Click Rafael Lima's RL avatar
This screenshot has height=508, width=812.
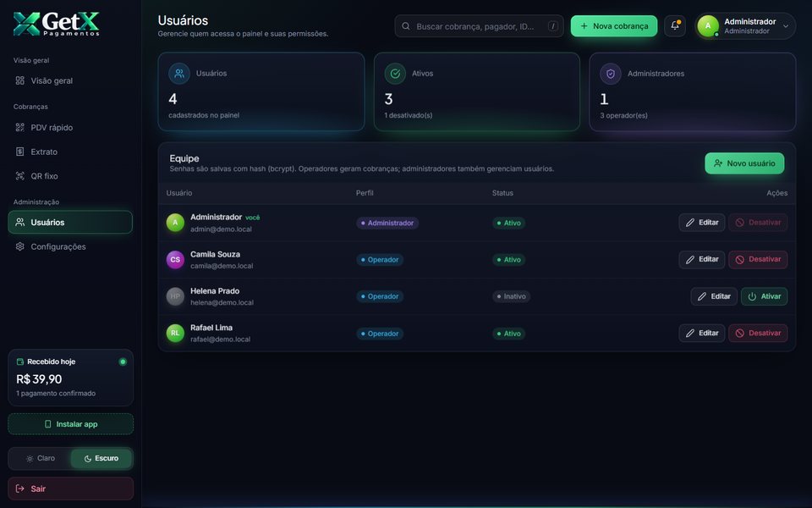tap(175, 334)
